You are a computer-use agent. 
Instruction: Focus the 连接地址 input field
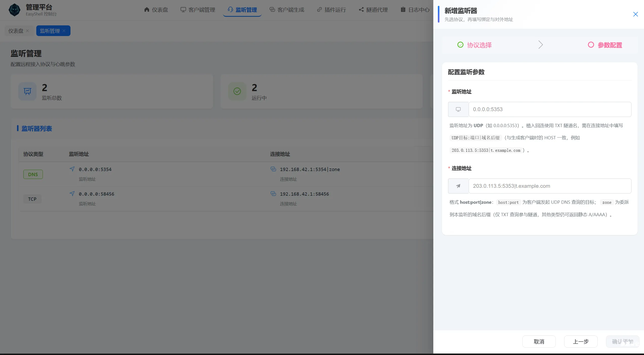(x=550, y=186)
